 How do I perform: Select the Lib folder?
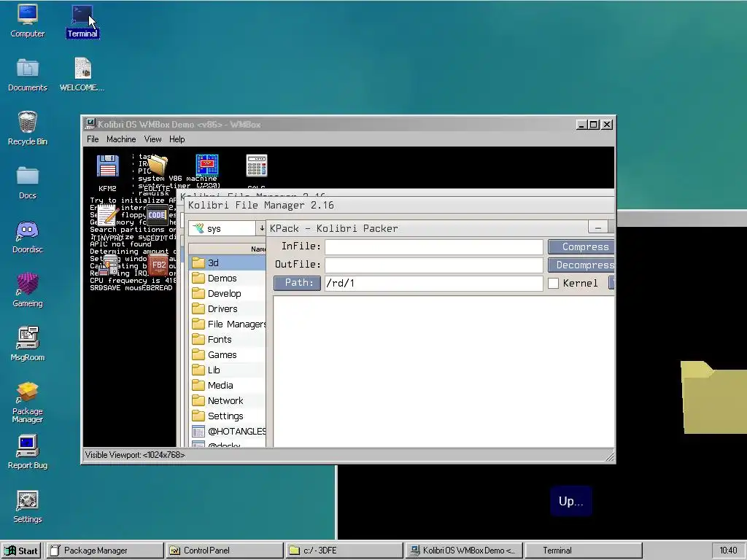228,370
